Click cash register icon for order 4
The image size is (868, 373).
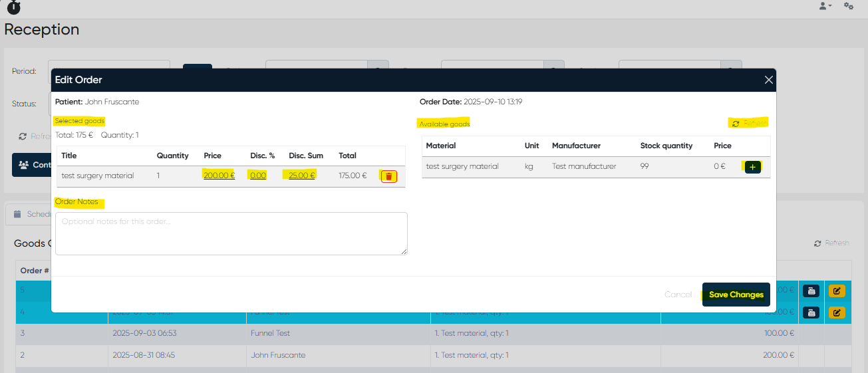tap(811, 312)
